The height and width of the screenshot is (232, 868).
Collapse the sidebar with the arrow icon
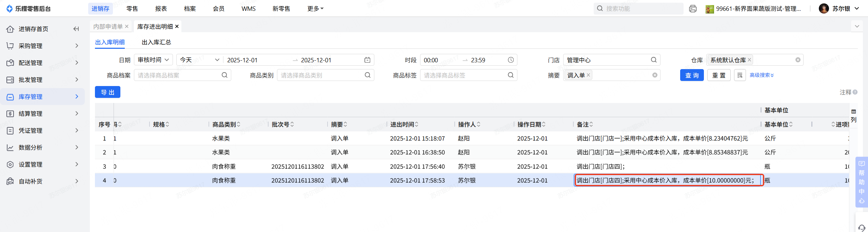pyautogui.click(x=76, y=29)
